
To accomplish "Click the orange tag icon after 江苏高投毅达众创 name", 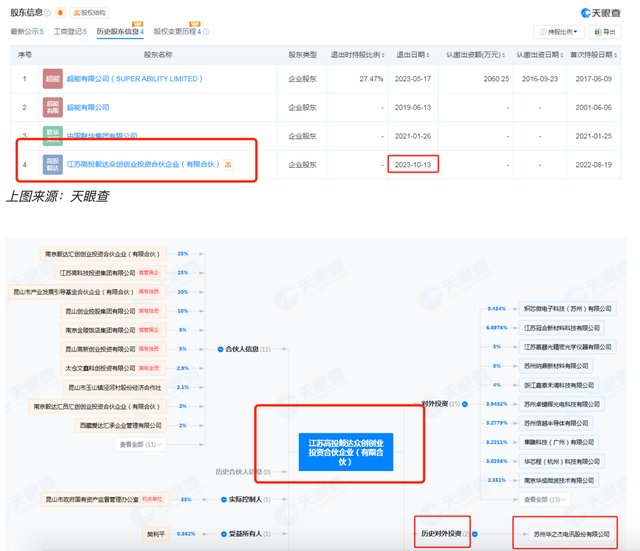I will [x=228, y=164].
